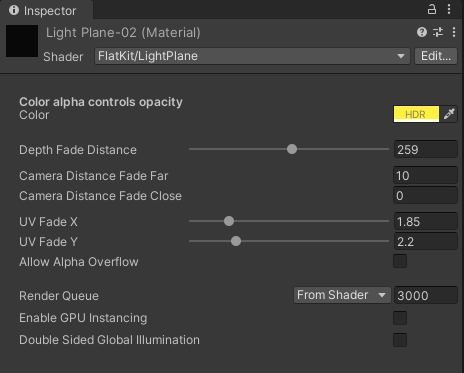Screen dimensions: 464x373
Task: Click the black material preview thumbnail
Action: (22, 41)
